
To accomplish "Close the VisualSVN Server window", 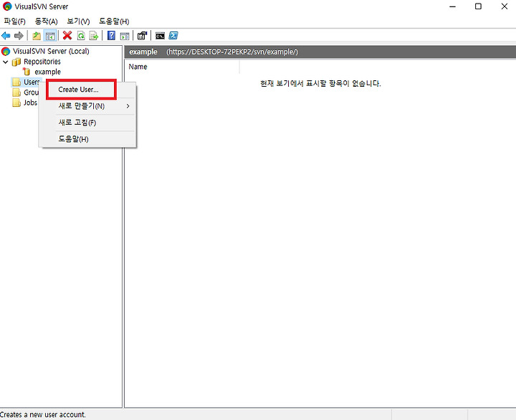I will 504,6.
